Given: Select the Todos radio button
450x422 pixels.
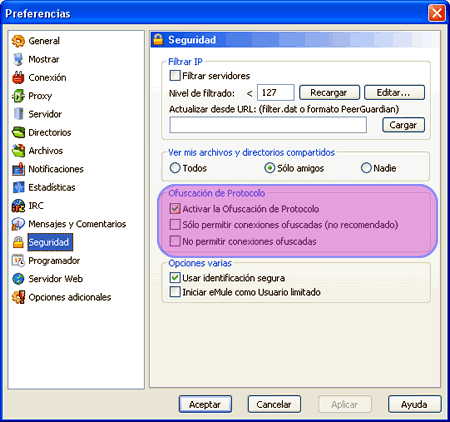Looking at the screenshot, I should click(x=175, y=168).
